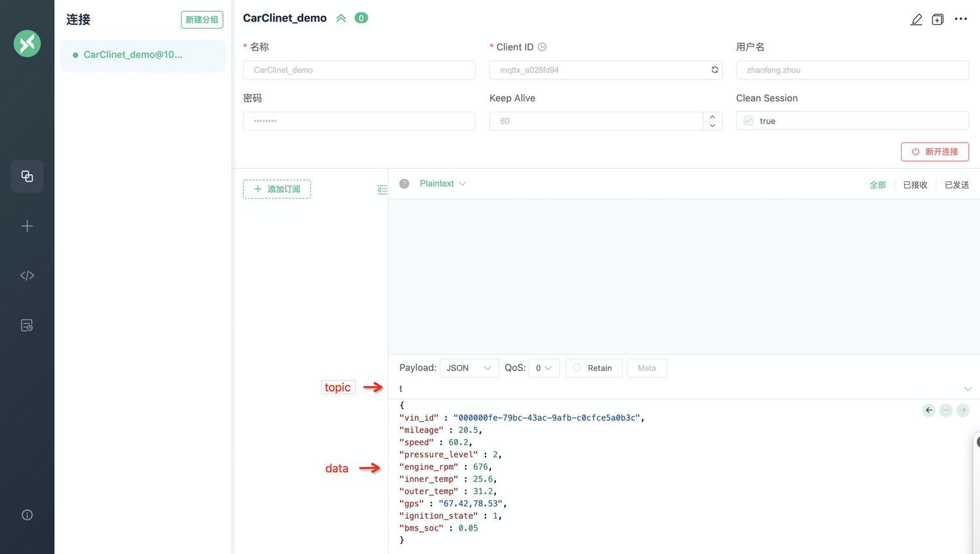The image size is (980, 554).
Task: Click the "bms_soc" : 0.05 payload line
Action: [x=438, y=529]
